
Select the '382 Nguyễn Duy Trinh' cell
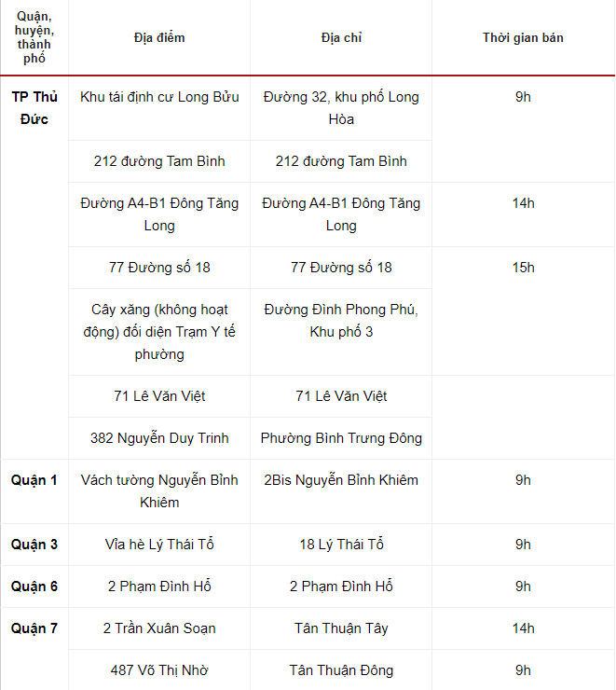point(159,438)
